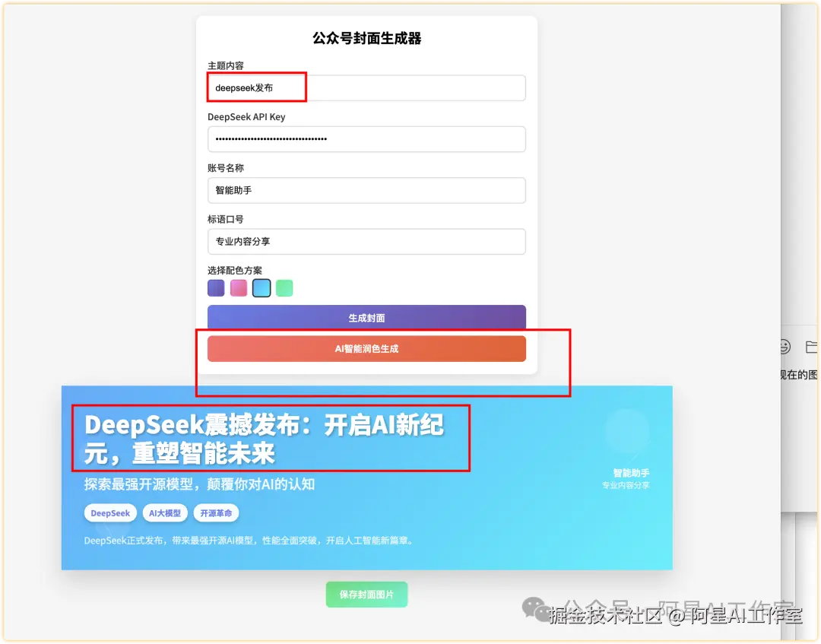
Task: Click the description line DeepSeek正式发布
Action: click(x=249, y=541)
